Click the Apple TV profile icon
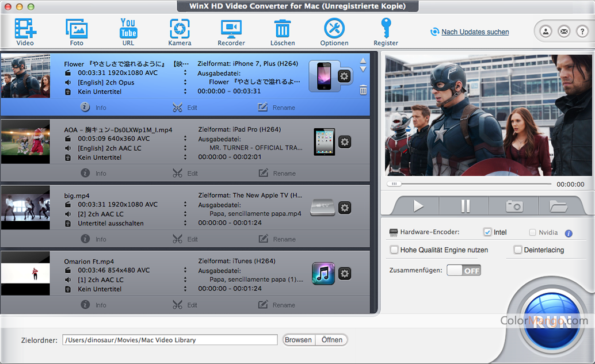The width and height of the screenshot is (595, 364). [x=323, y=208]
